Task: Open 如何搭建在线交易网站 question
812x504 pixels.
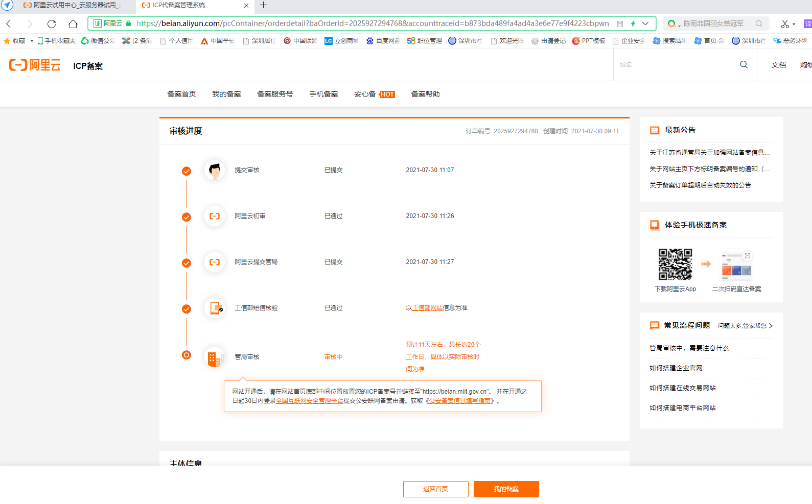Action: [682, 388]
